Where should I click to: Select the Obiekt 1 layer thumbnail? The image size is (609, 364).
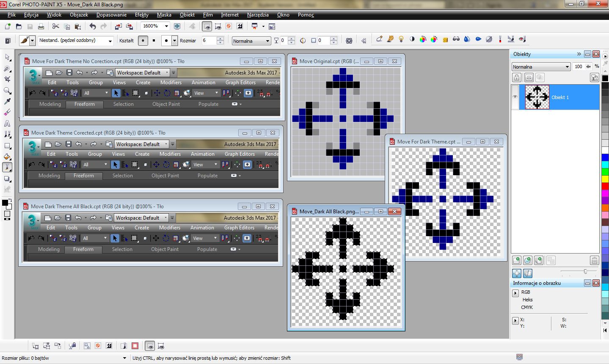pos(537,97)
